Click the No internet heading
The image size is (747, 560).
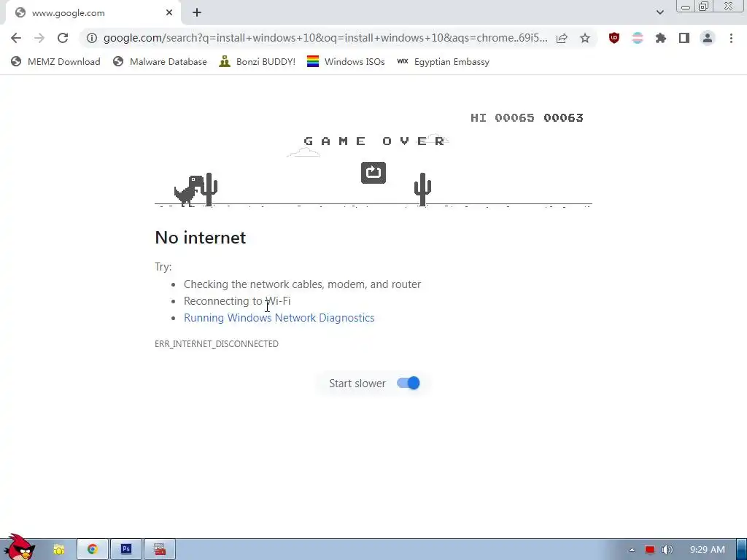[x=201, y=237]
